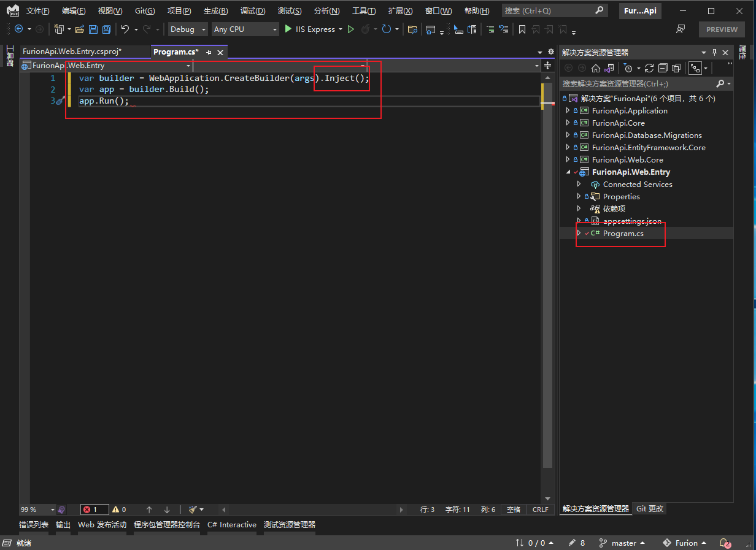The image size is (756, 550).
Task: Click the PREVIEW button
Action: point(722,29)
